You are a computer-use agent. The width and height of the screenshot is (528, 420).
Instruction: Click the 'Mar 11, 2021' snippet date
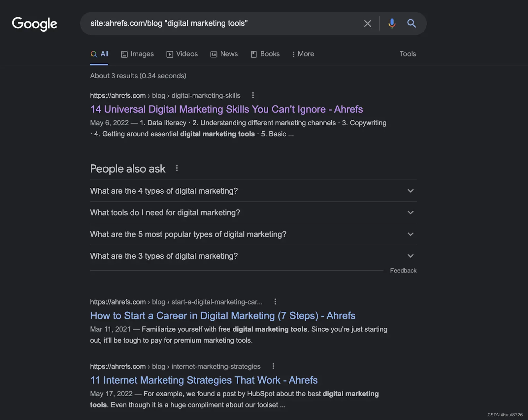(110, 329)
